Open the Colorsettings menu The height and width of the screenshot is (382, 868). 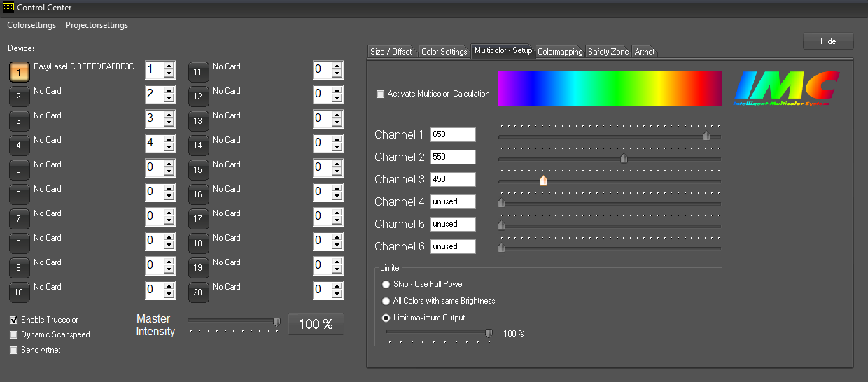pos(31,25)
